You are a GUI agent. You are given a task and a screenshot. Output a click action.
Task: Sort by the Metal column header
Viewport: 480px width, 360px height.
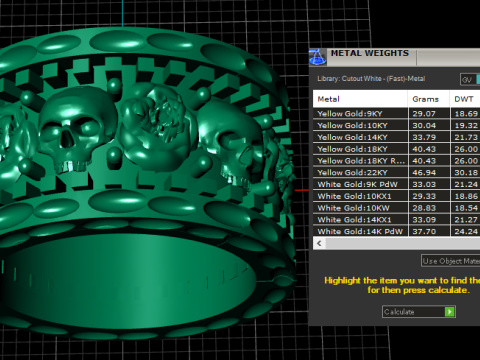click(360, 99)
